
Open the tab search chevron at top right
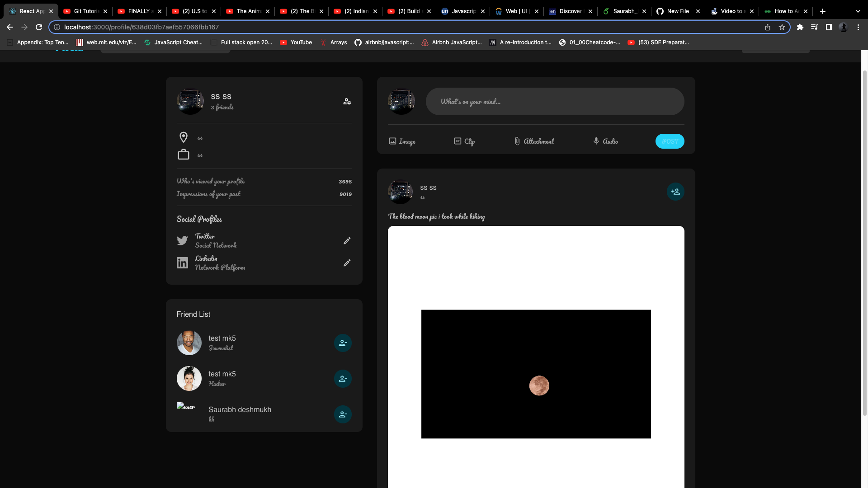pos(858,11)
